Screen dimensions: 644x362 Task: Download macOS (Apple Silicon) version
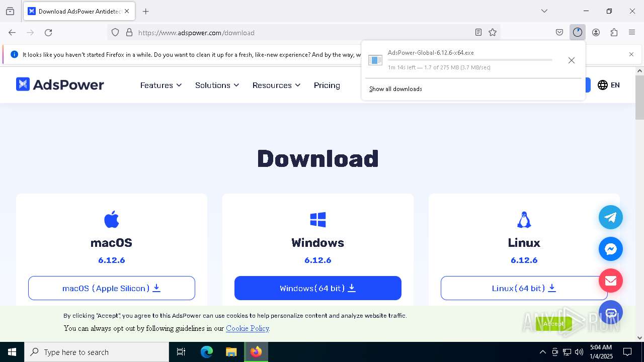[x=112, y=288]
